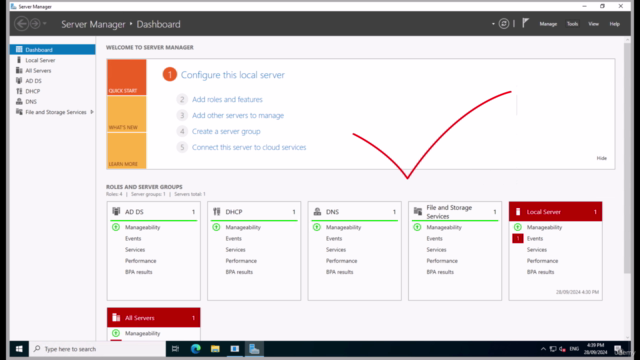640x360 pixels.
Task: Open navigation history dropdown arrow
Action: (x=45, y=24)
